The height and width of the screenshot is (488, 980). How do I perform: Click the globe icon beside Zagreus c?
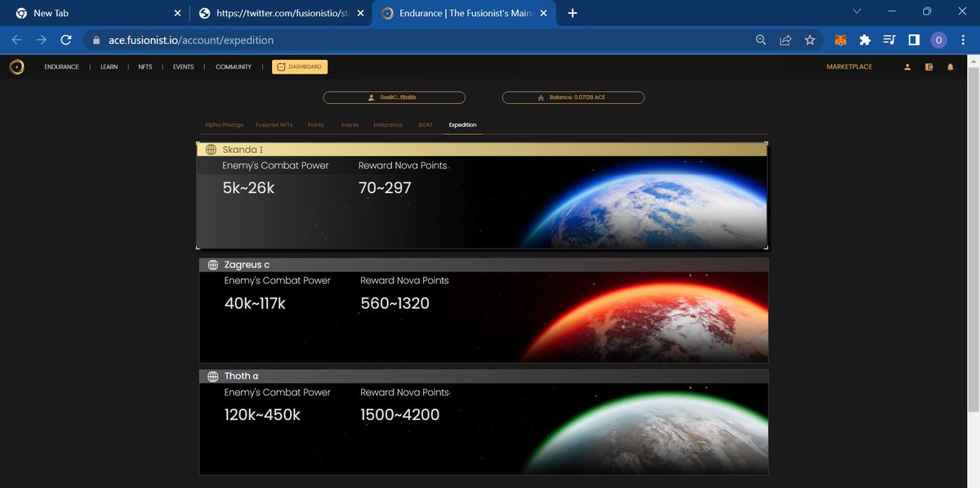[x=212, y=265]
